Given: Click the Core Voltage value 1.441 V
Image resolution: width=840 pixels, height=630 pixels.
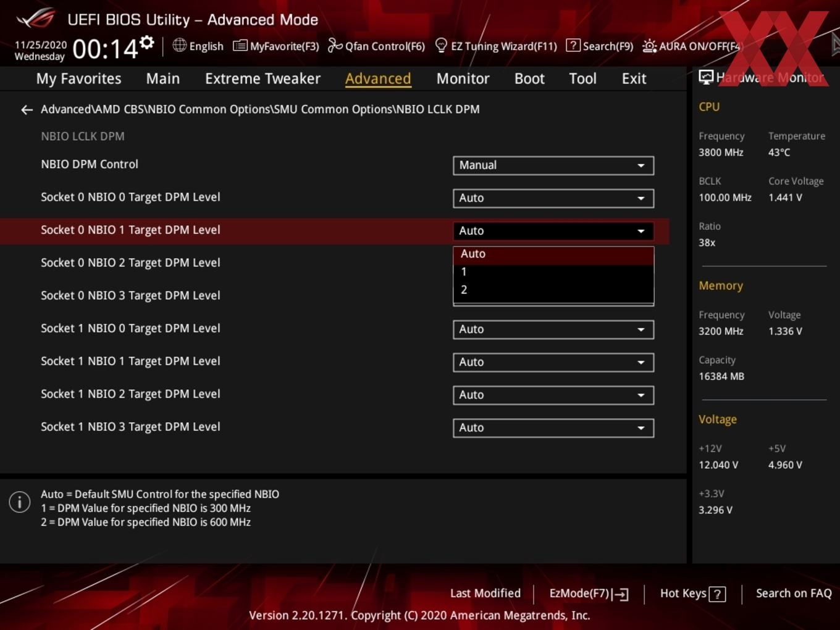Looking at the screenshot, I should pos(785,198).
